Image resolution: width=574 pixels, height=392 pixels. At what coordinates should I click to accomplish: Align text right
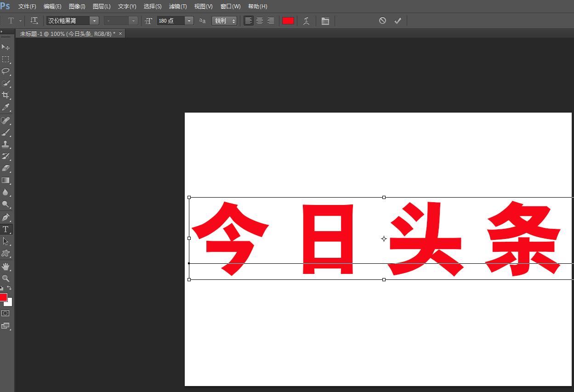[271, 21]
